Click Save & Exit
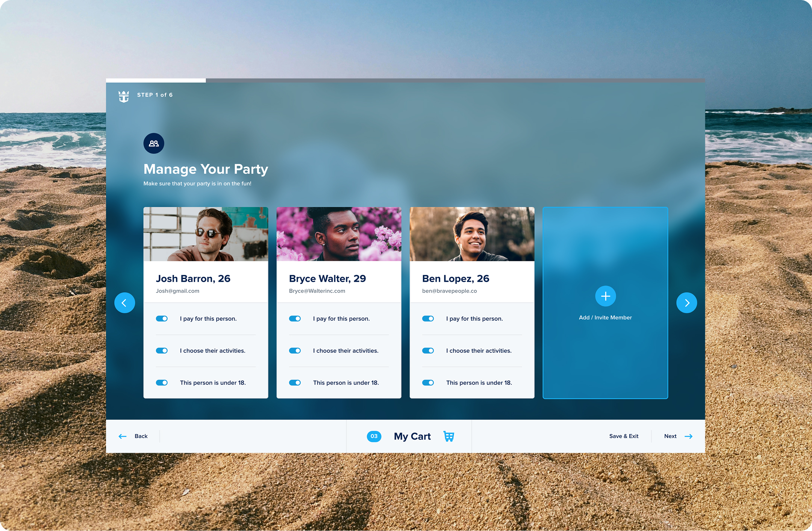The width and height of the screenshot is (812, 531). pyautogui.click(x=624, y=436)
